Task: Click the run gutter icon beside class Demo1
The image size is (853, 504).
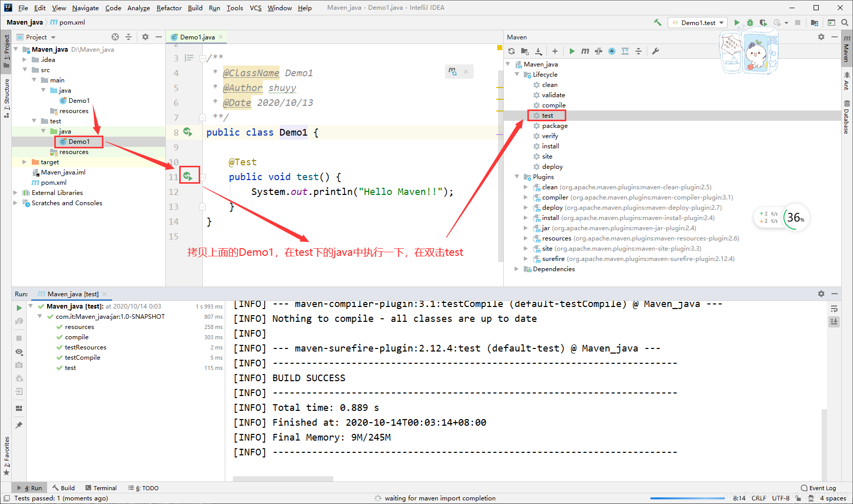Action: pyautogui.click(x=188, y=132)
